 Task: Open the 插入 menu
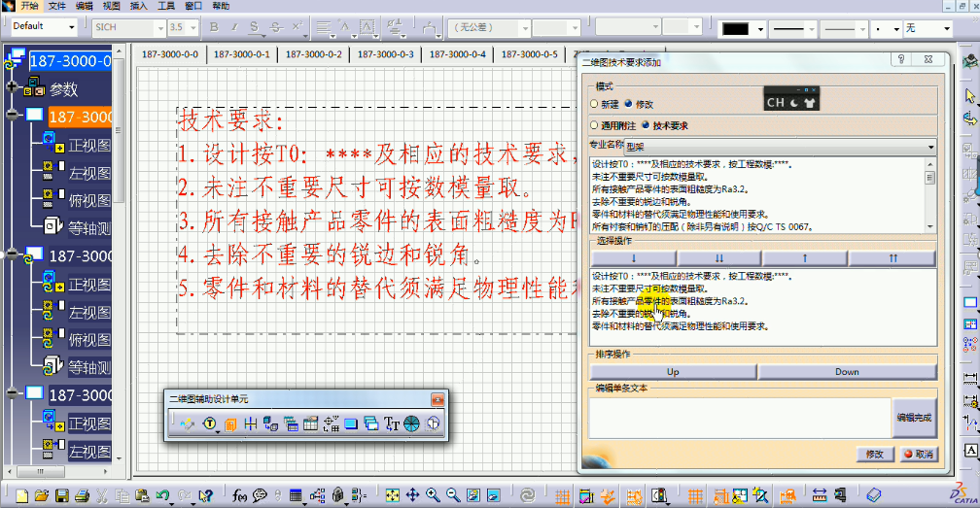pyautogui.click(x=138, y=6)
